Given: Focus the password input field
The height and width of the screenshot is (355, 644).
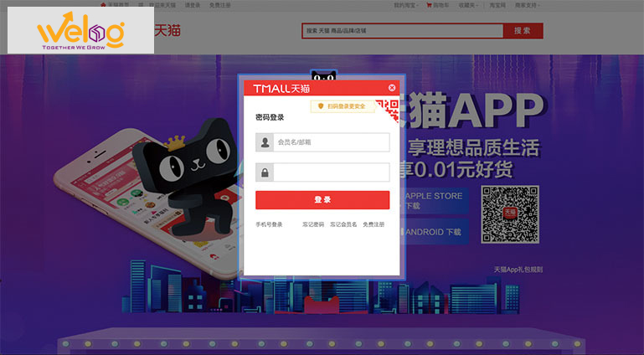Looking at the screenshot, I should (332, 172).
